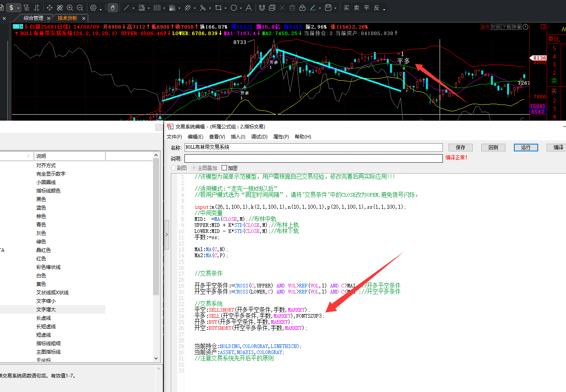Open the settings gear dropdown arrow
This screenshot has width=566, height=392.
tap(100, 8)
